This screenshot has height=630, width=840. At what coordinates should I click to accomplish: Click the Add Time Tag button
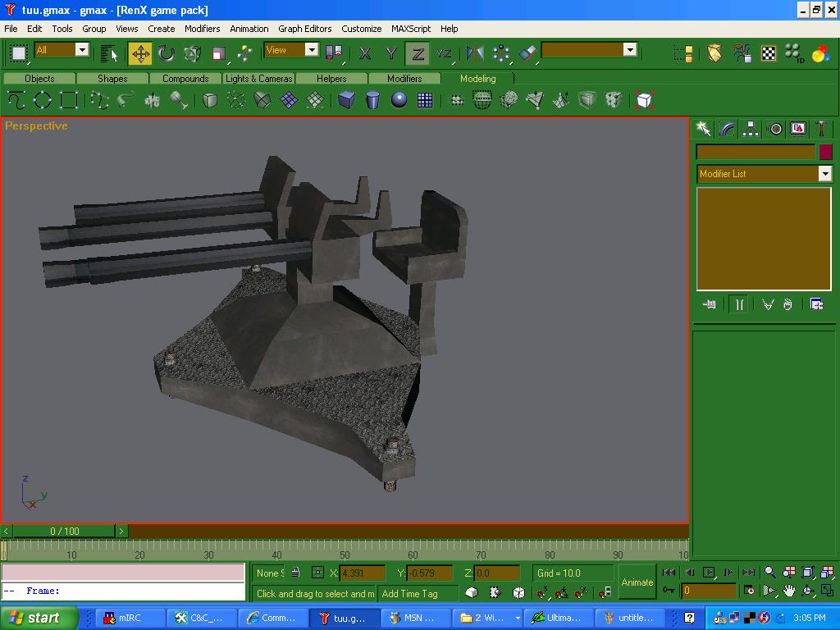410,594
